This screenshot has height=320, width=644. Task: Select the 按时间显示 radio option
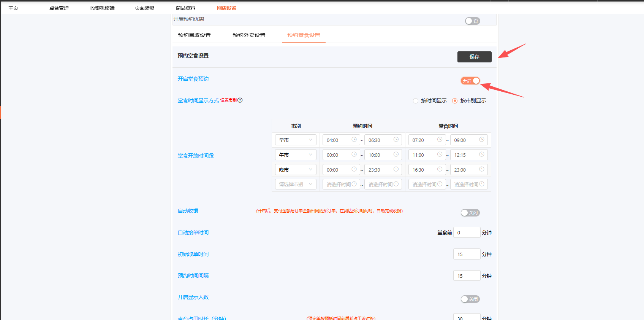click(x=416, y=101)
